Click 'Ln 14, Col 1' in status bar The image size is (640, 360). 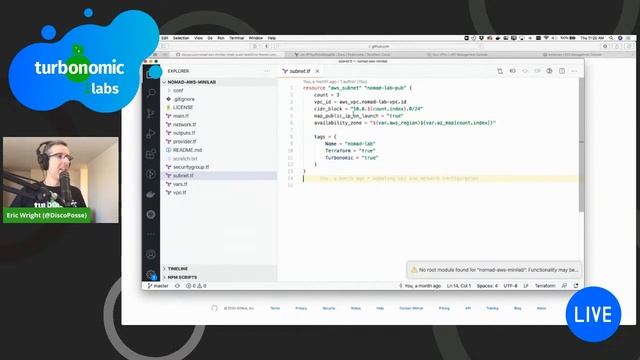[459, 286]
